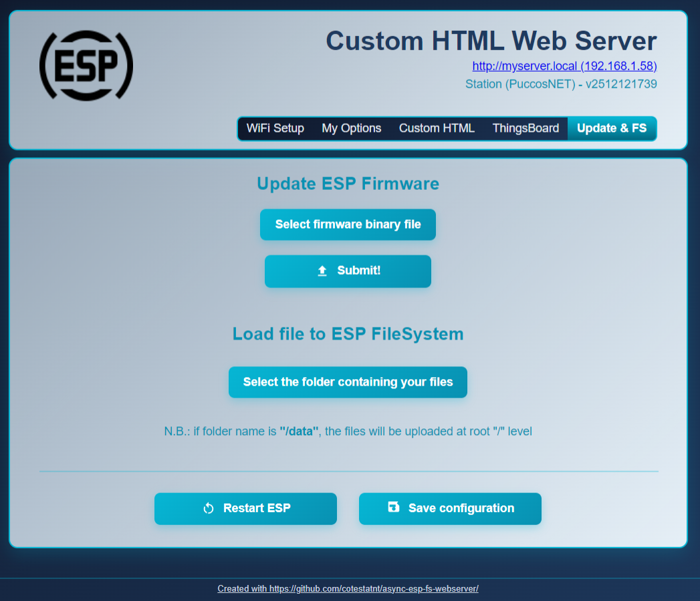Select the folder containing your files

pyautogui.click(x=348, y=382)
